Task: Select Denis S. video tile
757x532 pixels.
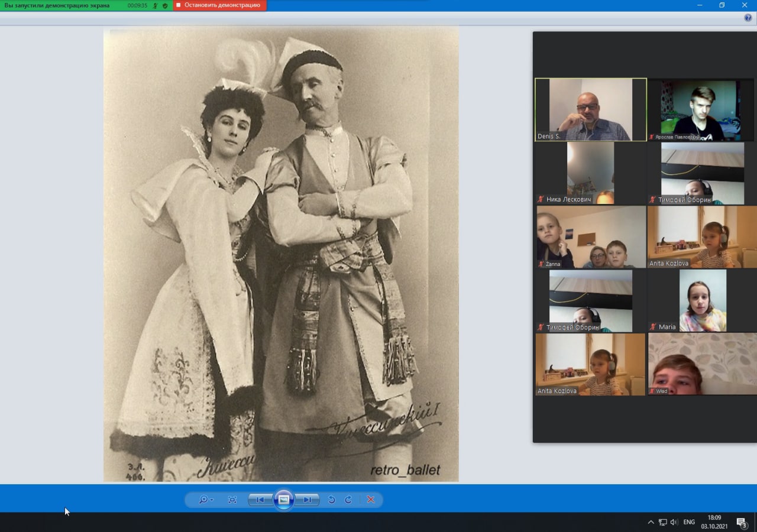Action: (590, 109)
